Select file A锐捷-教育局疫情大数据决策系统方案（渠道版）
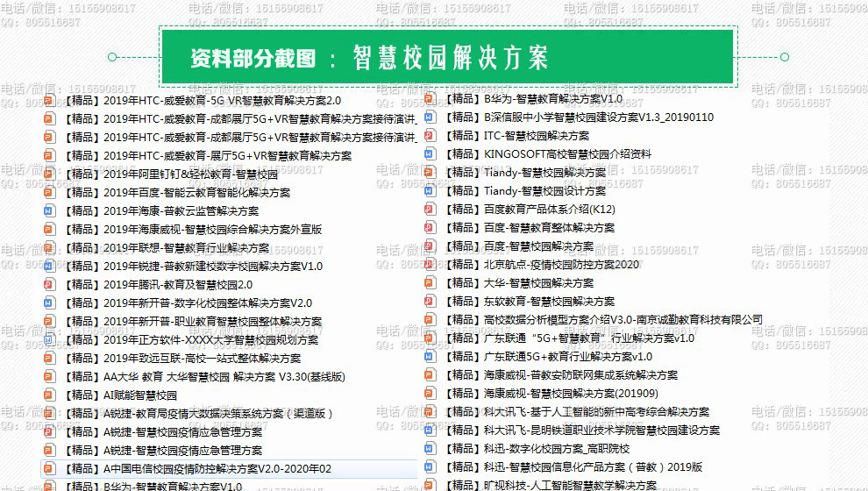Viewport: 868px width, 491px height. pos(198,414)
